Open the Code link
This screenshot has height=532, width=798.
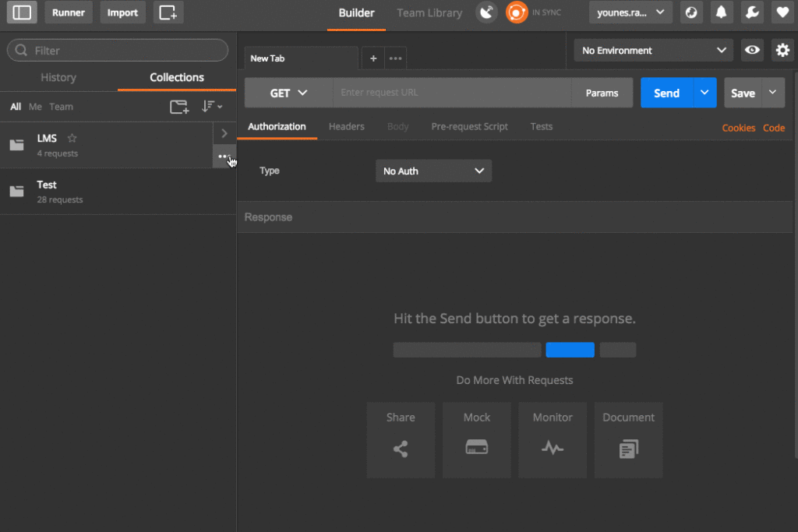pyautogui.click(x=774, y=128)
